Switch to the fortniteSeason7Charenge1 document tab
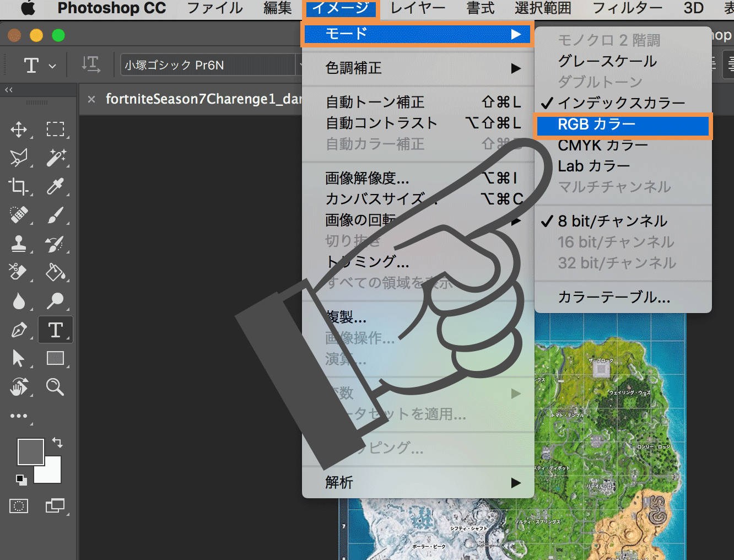Screen dimensions: 734x560 tap(203, 99)
